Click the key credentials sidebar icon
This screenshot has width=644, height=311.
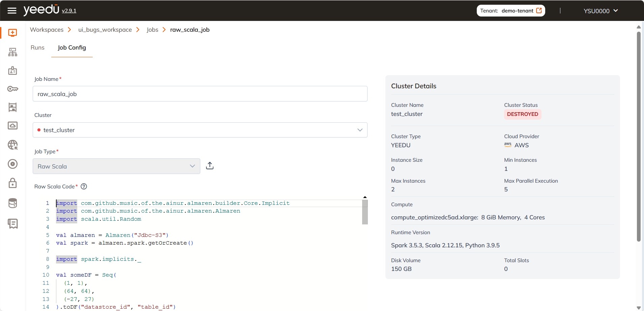pyautogui.click(x=12, y=89)
